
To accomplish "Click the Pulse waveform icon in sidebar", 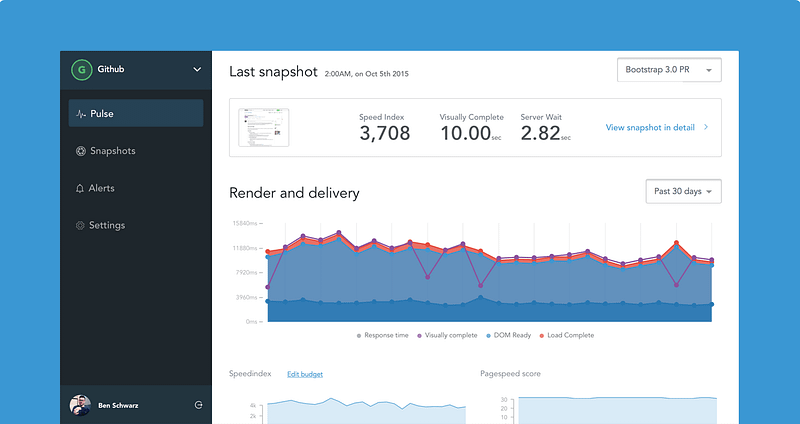I will pyautogui.click(x=81, y=114).
